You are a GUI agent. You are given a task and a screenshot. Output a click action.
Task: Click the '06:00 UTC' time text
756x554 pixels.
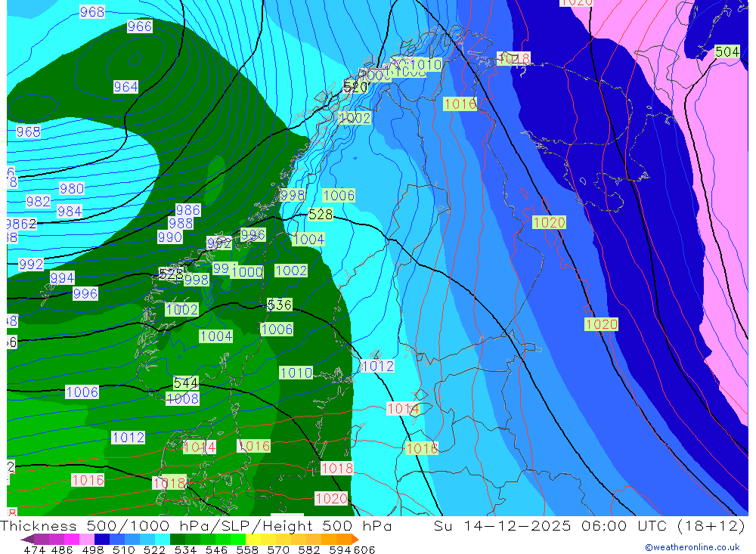tap(624, 526)
